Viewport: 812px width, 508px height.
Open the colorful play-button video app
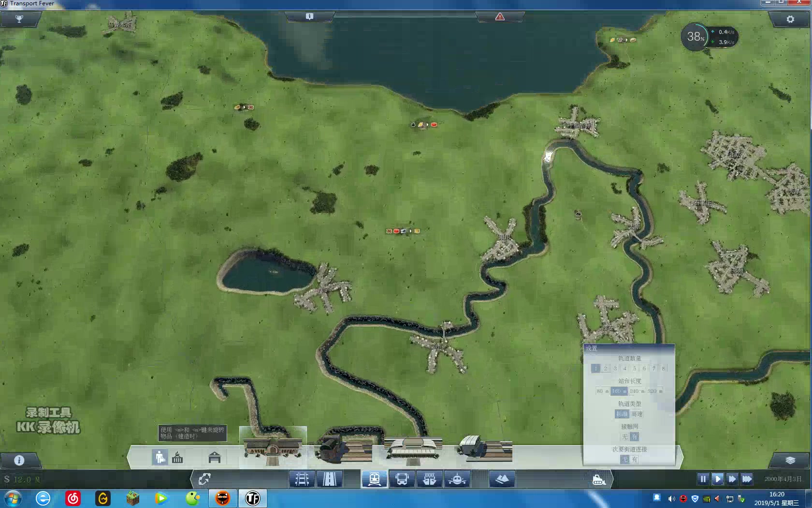(x=161, y=498)
